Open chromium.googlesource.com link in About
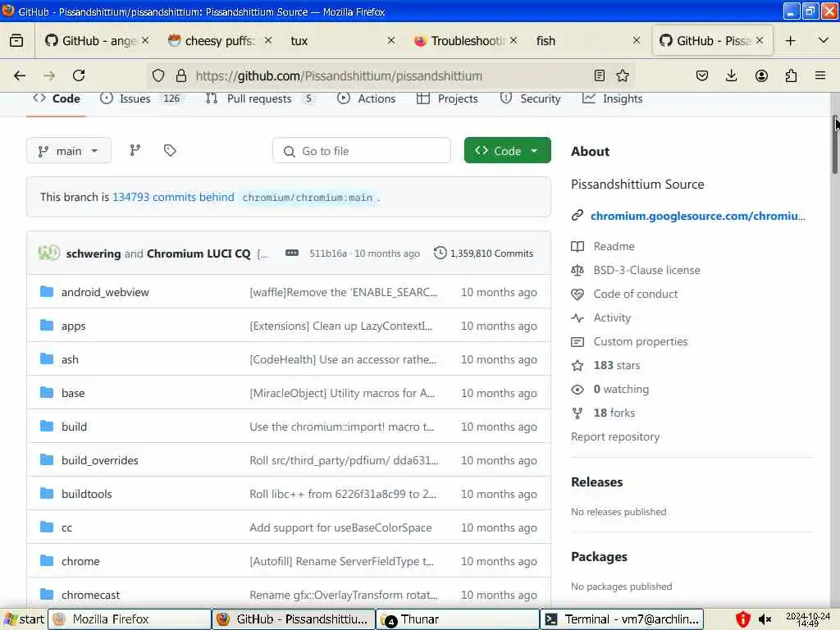840x630 pixels. 697,216
